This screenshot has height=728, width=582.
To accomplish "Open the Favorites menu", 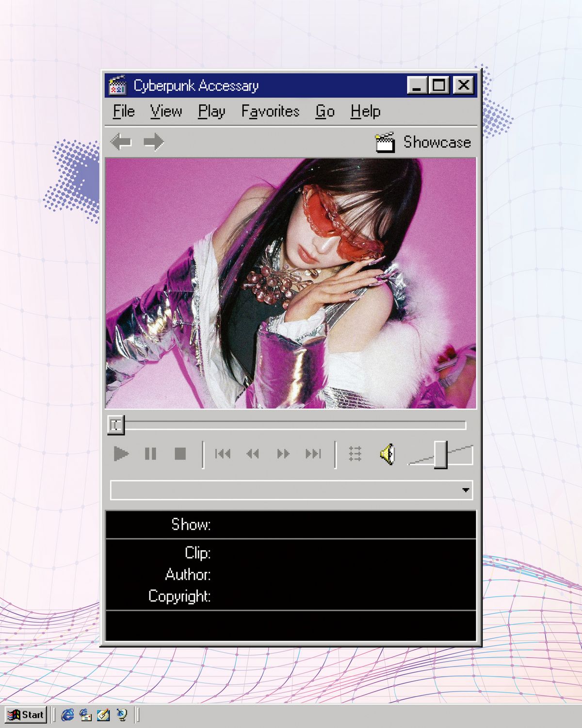I will (x=270, y=112).
